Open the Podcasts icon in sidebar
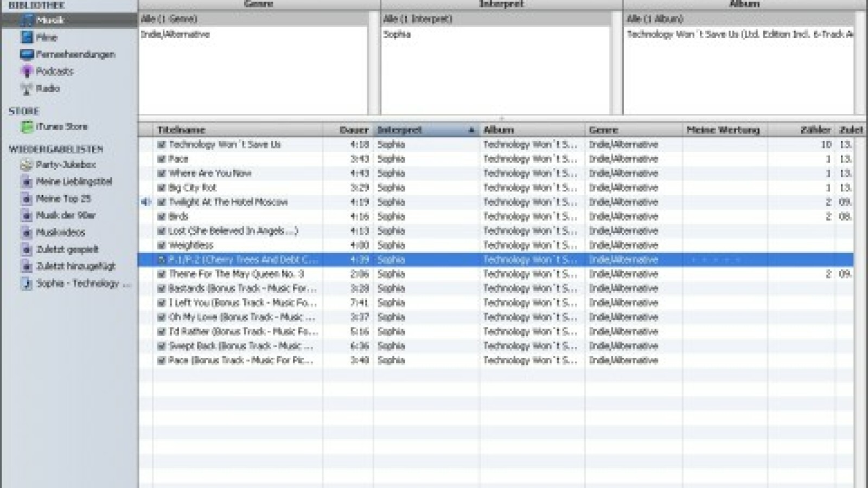Screen dimensions: 868x488 [27, 71]
